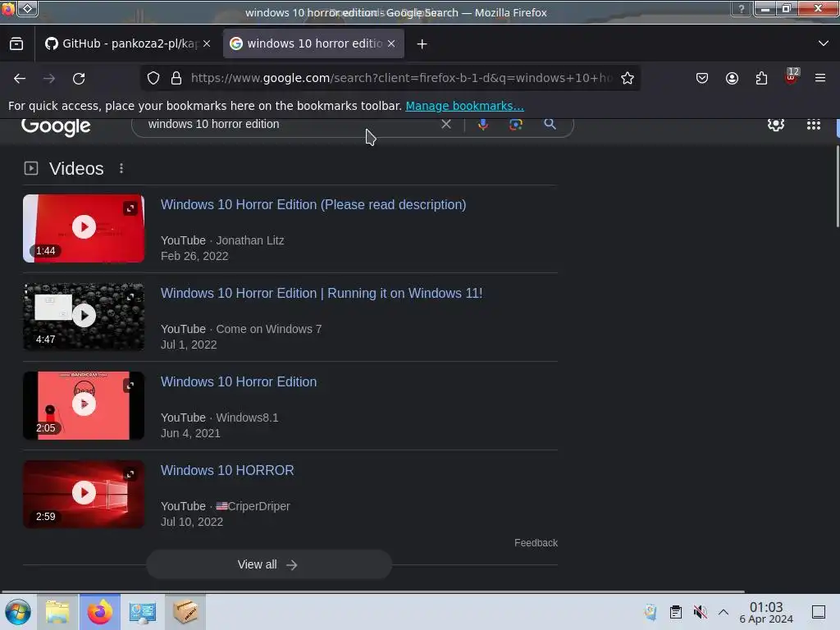
Task: Play the 2:59 video thumbnail
Action: click(84, 494)
